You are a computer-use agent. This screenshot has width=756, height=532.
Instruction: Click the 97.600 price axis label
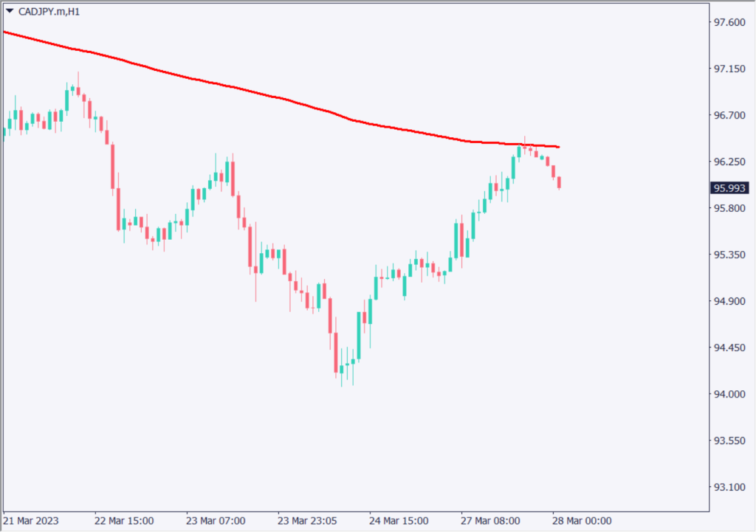729,23
